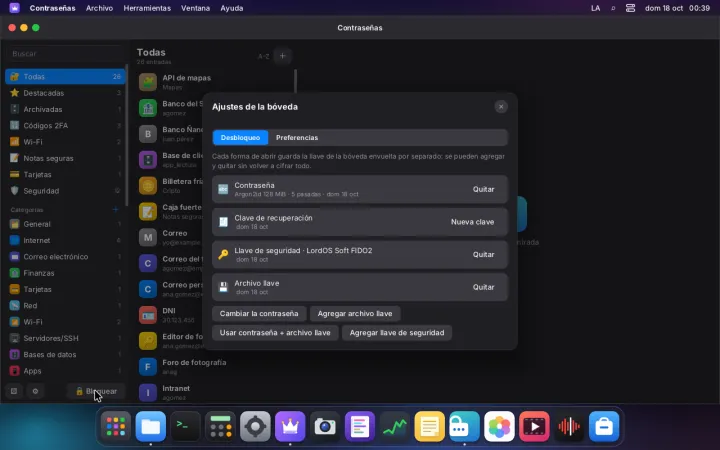Add new entry with plus button
Image resolution: width=720 pixels, height=450 pixels.
(282, 56)
